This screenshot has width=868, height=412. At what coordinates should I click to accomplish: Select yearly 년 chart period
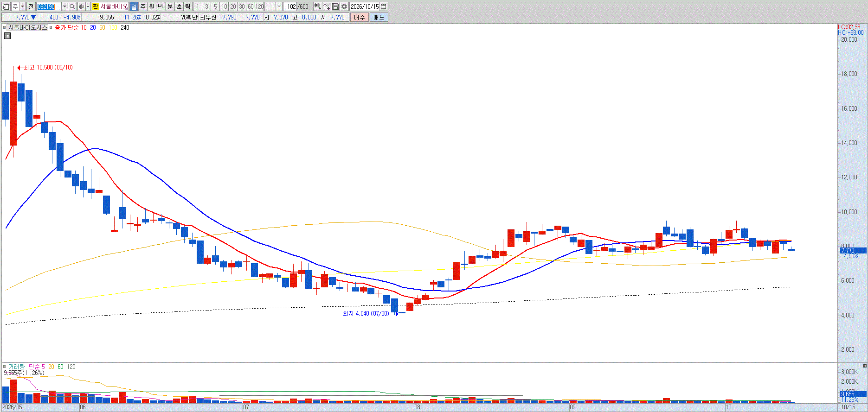[160, 6]
